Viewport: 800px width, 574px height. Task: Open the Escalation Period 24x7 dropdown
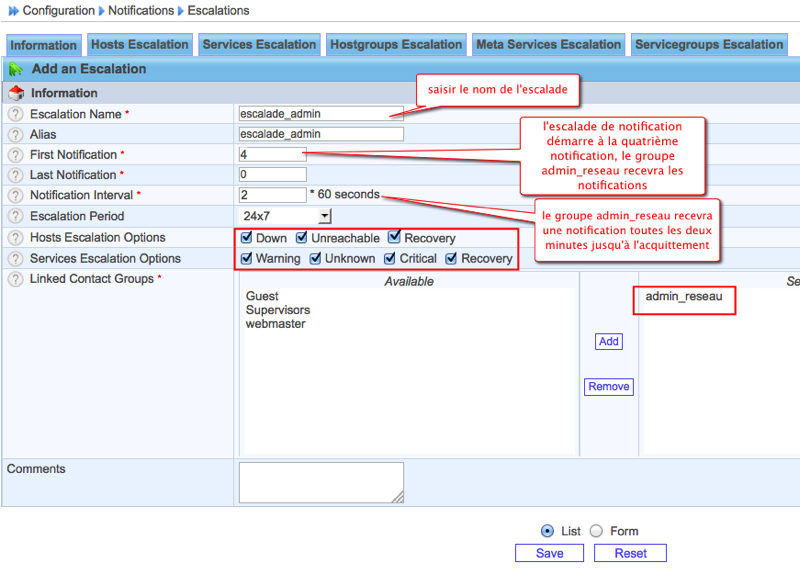tap(325, 216)
